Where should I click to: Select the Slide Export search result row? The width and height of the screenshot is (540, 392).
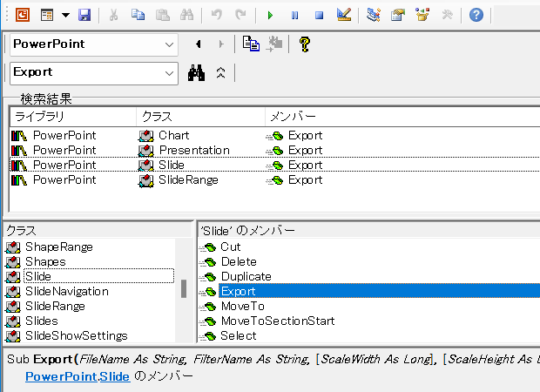pos(275,165)
